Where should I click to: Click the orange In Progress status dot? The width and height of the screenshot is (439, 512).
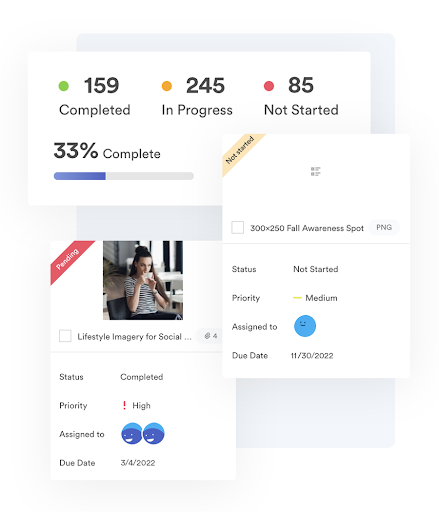point(167,86)
